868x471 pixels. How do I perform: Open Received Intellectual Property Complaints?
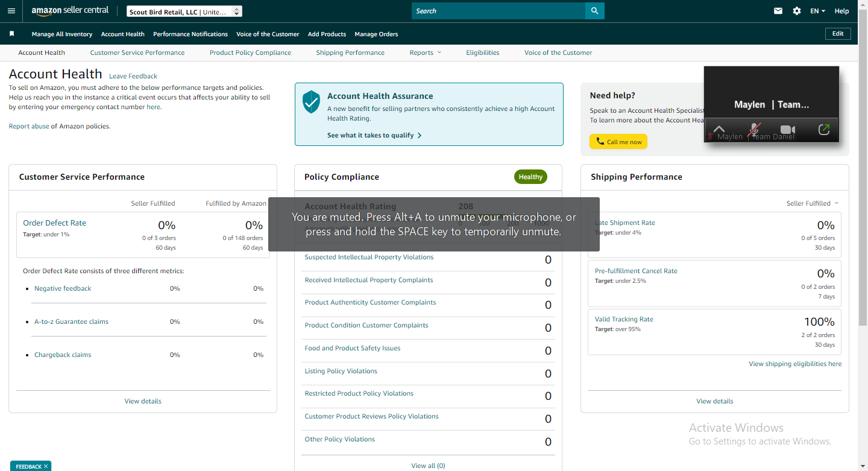(369, 280)
